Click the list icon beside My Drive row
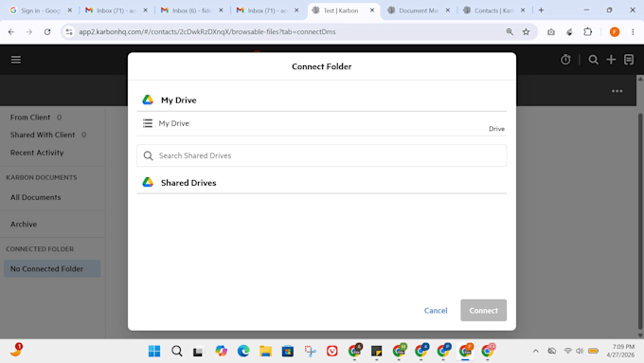 click(148, 123)
